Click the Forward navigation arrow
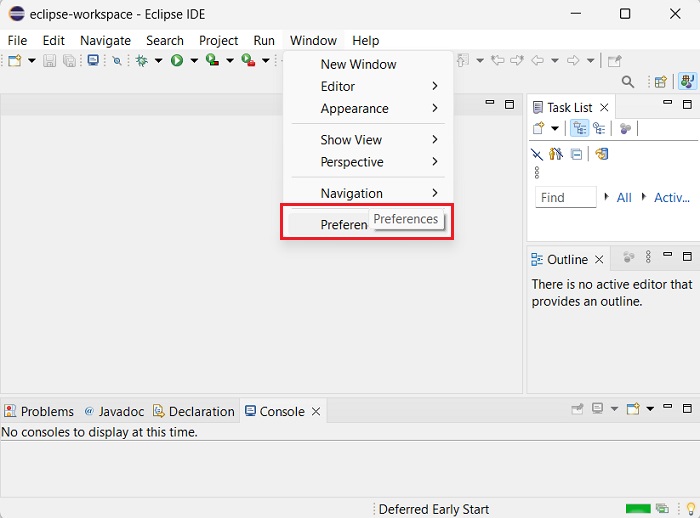 [573, 60]
